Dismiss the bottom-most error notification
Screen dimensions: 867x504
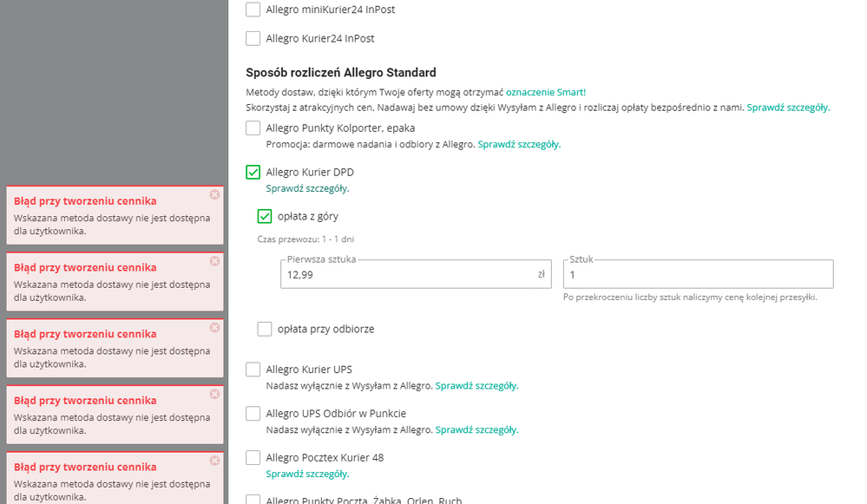tap(214, 460)
